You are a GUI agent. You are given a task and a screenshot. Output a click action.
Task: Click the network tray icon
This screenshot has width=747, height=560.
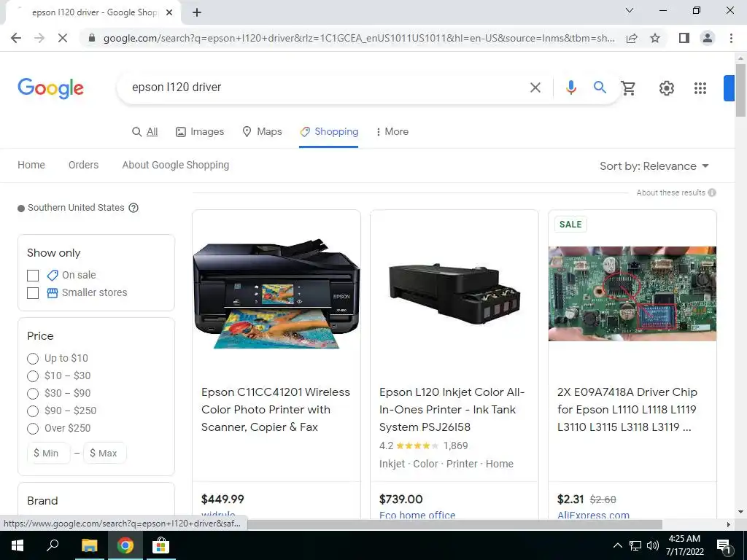point(635,545)
